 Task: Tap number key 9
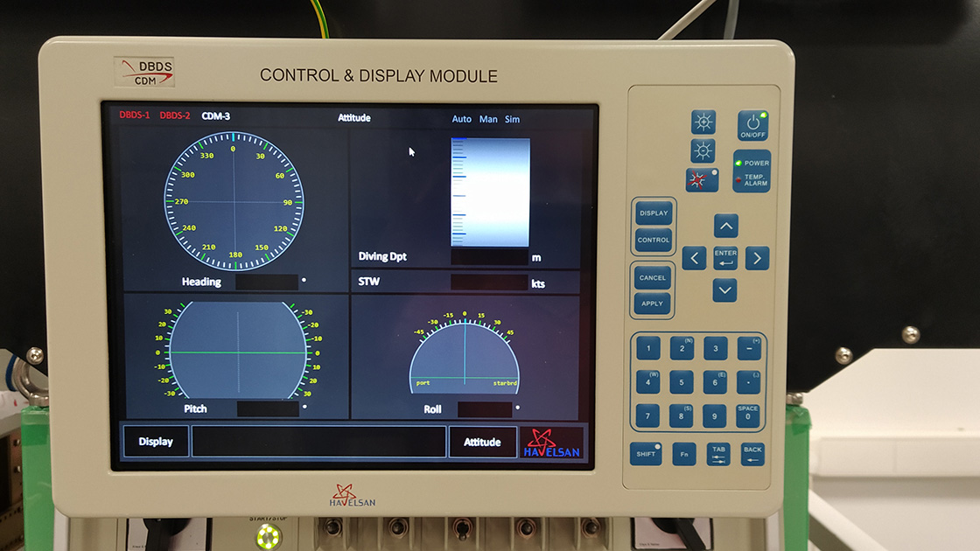(x=714, y=415)
